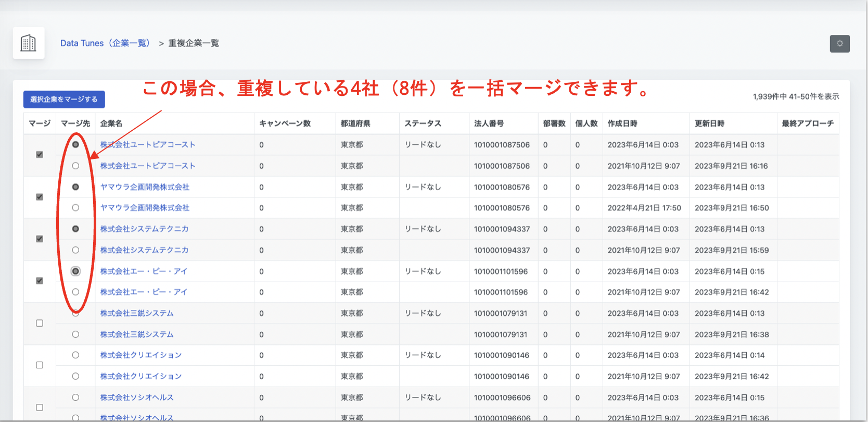The width and height of the screenshot is (868, 422).
Task: Select merge-target radio for ユートピアコースト row updated 16:16
Action: click(x=75, y=166)
